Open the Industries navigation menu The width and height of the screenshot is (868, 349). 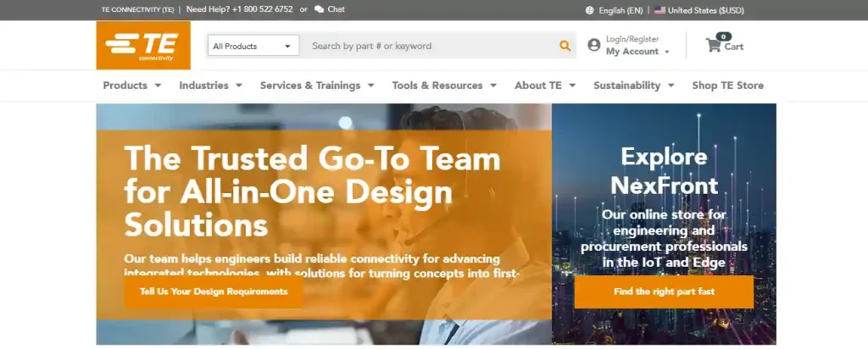click(x=210, y=86)
